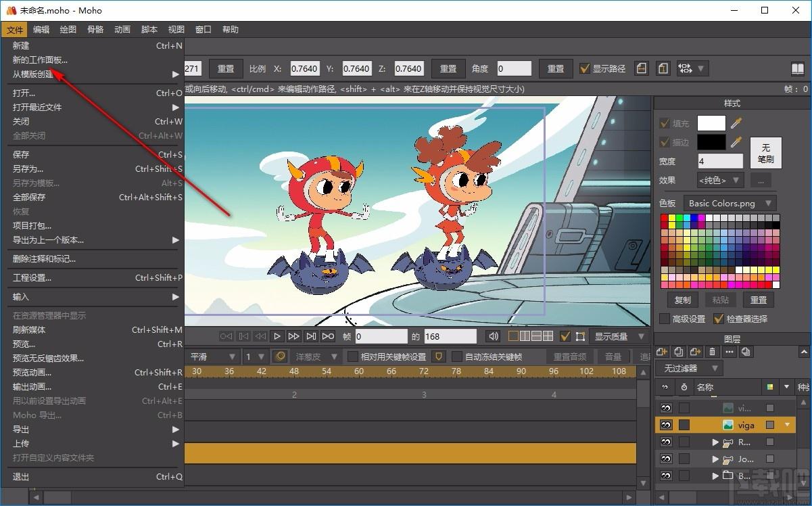Click the 重置 button next to the angle field
Image resolution: width=812 pixels, height=506 pixels.
(556, 68)
